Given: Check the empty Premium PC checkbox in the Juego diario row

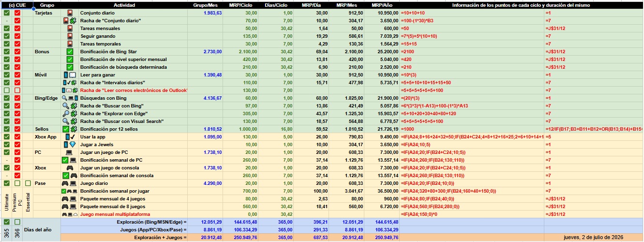Looking at the screenshot, I should click(17, 183).
